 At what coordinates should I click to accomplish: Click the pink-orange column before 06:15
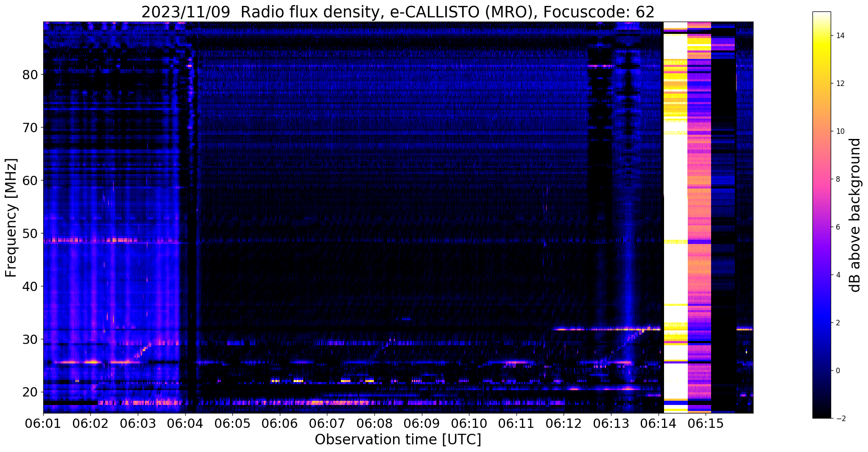pyautogui.click(x=699, y=217)
